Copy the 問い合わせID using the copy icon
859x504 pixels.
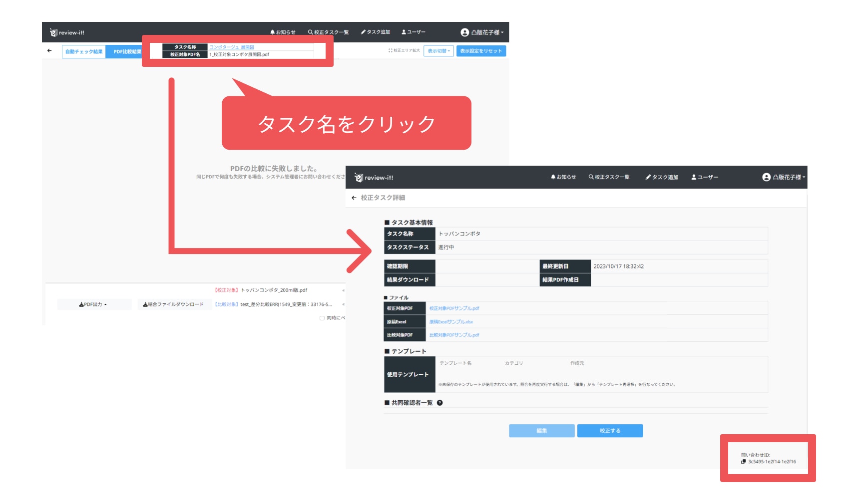click(x=744, y=462)
